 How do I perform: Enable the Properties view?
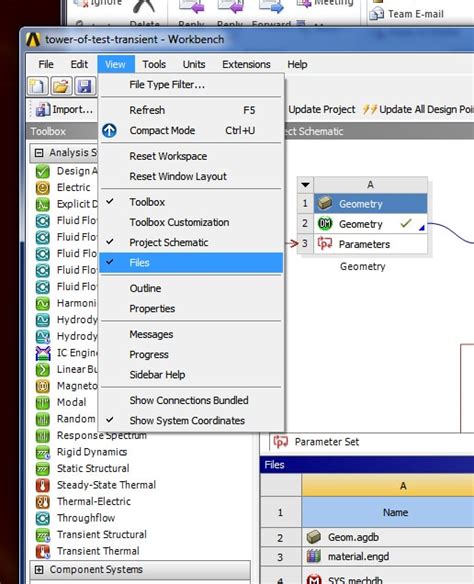[x=191, y=308]
